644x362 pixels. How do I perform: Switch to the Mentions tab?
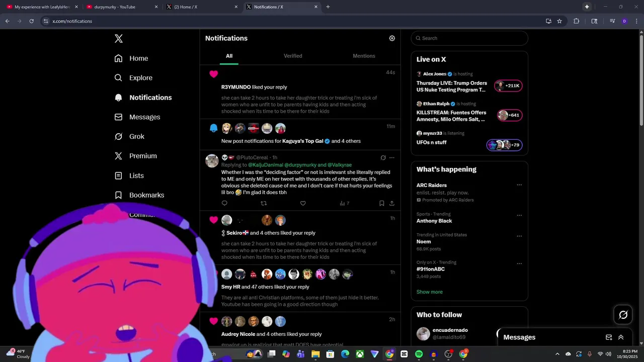tap(364, 56)
